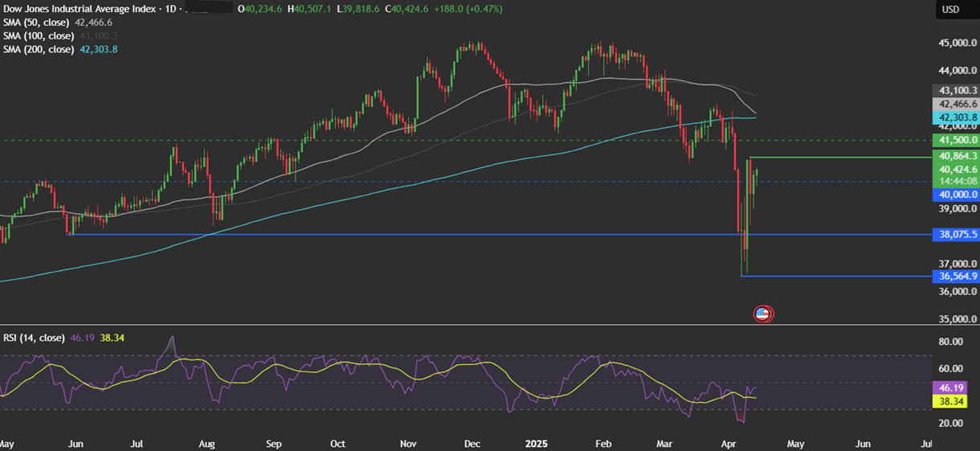Click the 45,000.0 price axis label
The width and height of the screenshot is (980, 451).
pos(956,44)
